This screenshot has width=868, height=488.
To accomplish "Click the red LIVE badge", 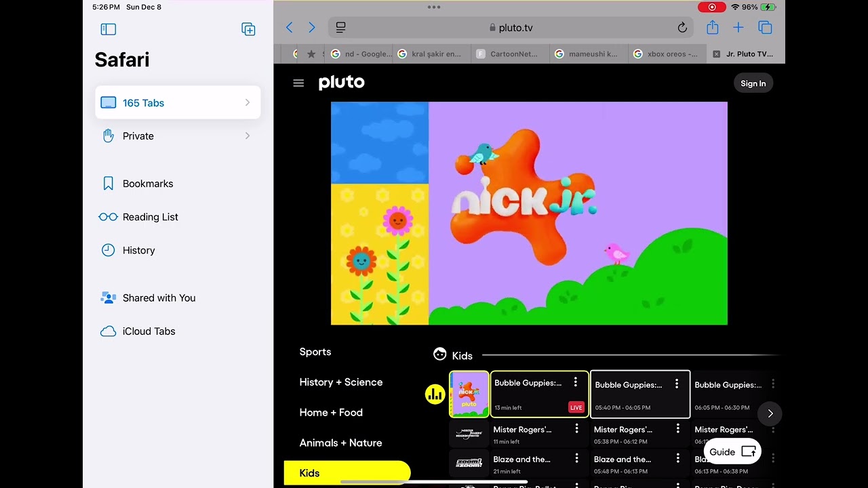I will pyautogui.click(x=576, y=407).
